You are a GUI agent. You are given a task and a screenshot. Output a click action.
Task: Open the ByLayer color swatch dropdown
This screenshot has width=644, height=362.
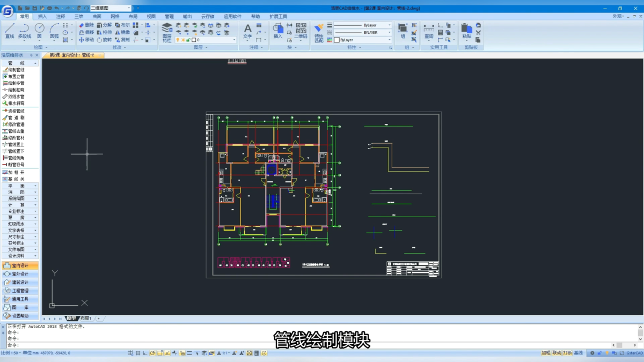362,40
